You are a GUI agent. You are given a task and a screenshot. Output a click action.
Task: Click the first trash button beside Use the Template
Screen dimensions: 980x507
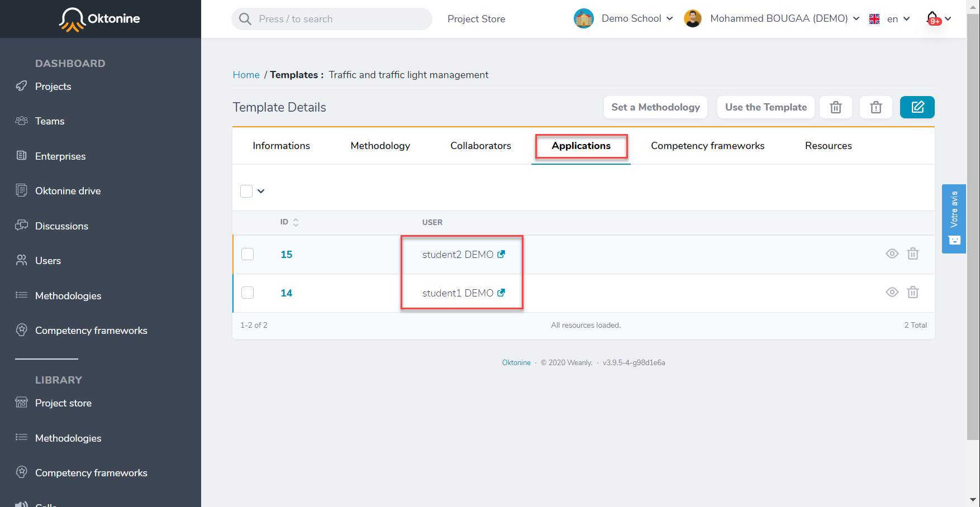click(x=835, y=107)
